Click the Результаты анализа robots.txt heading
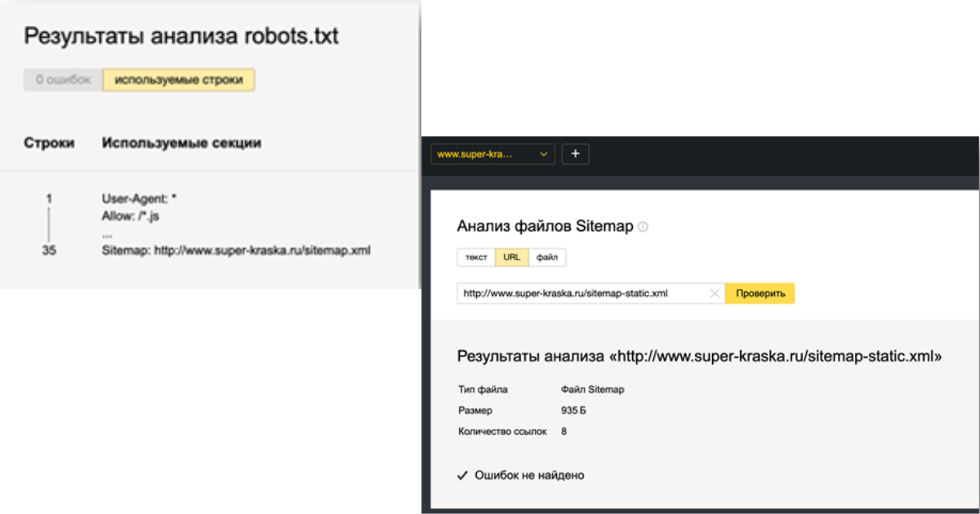 (x=181, y=36)
